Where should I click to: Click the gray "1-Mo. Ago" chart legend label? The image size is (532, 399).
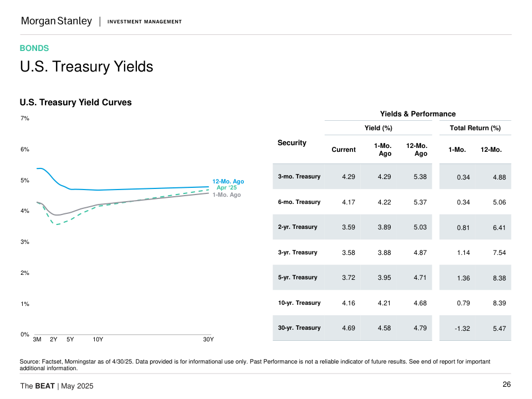click(227, 195)
